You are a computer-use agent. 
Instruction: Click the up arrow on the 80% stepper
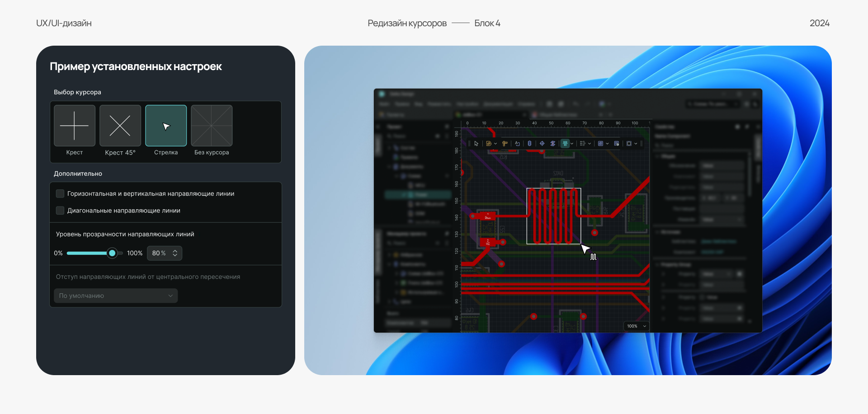click(x=175, y=250)
